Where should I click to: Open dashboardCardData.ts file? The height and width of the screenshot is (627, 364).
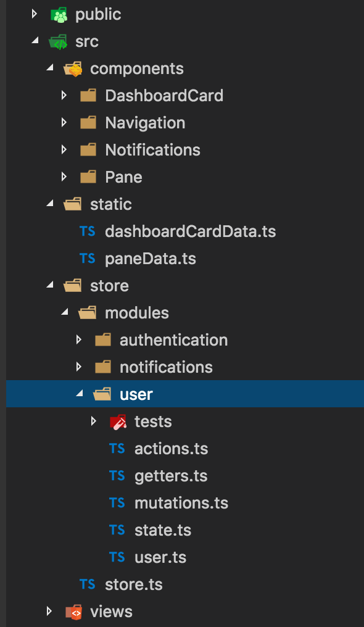pos(190,231)
